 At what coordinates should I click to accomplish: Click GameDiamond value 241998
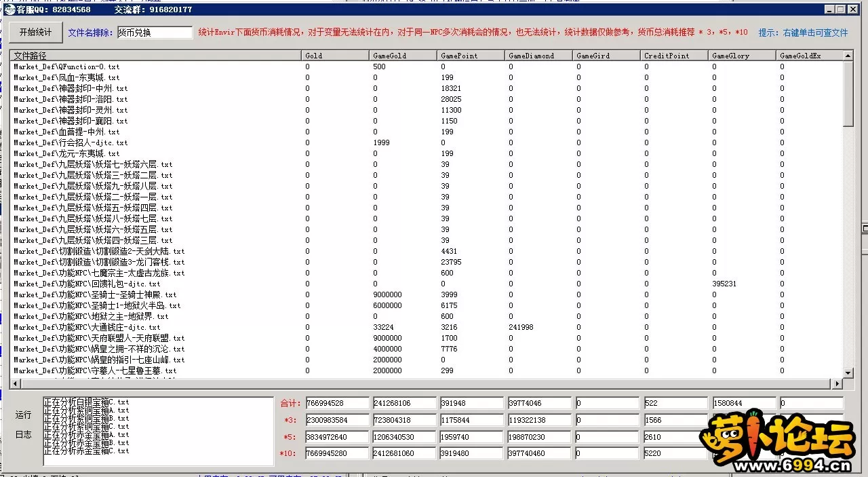[x=521, y=327]
